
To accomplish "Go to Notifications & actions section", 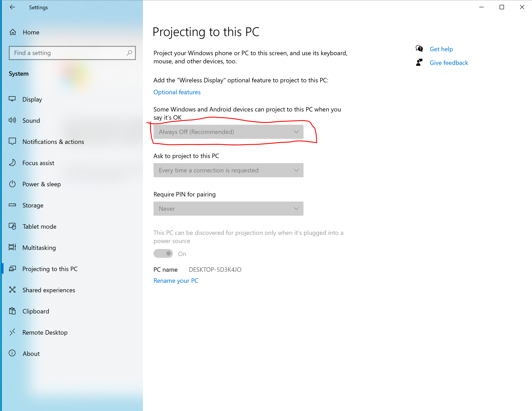I will click(53, 142).
